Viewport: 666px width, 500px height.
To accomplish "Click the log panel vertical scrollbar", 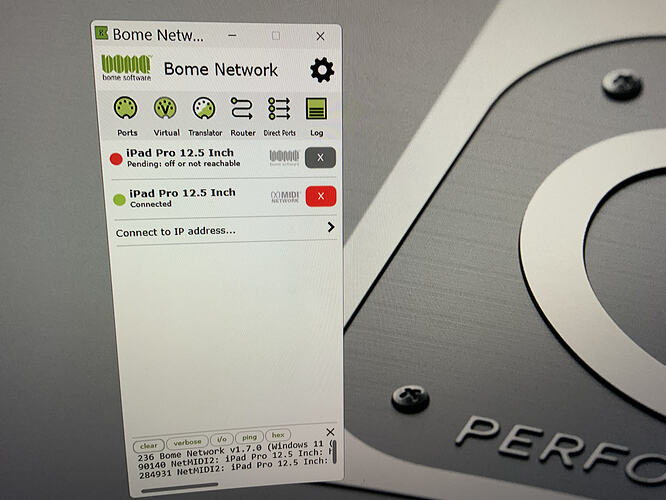I will pos(334,452).
